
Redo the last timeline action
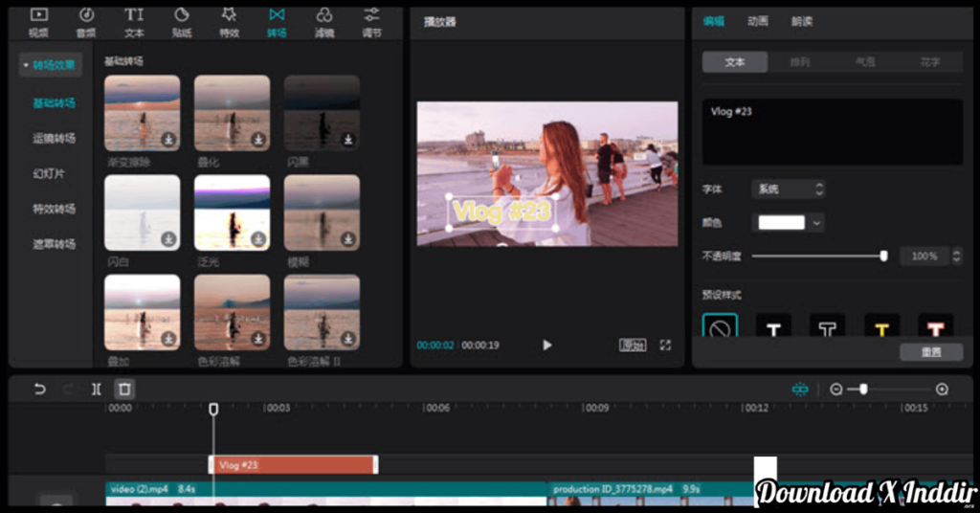(x=68, y=390)
